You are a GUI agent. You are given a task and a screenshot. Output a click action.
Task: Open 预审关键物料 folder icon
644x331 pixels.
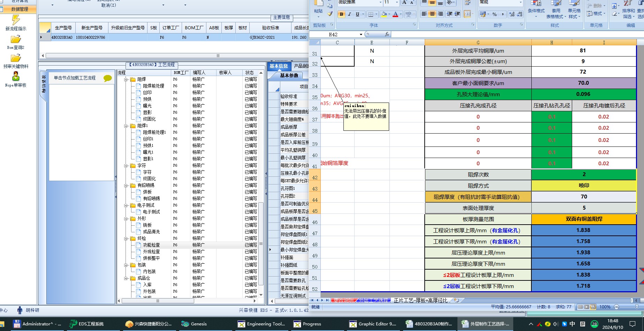point(16,58)
